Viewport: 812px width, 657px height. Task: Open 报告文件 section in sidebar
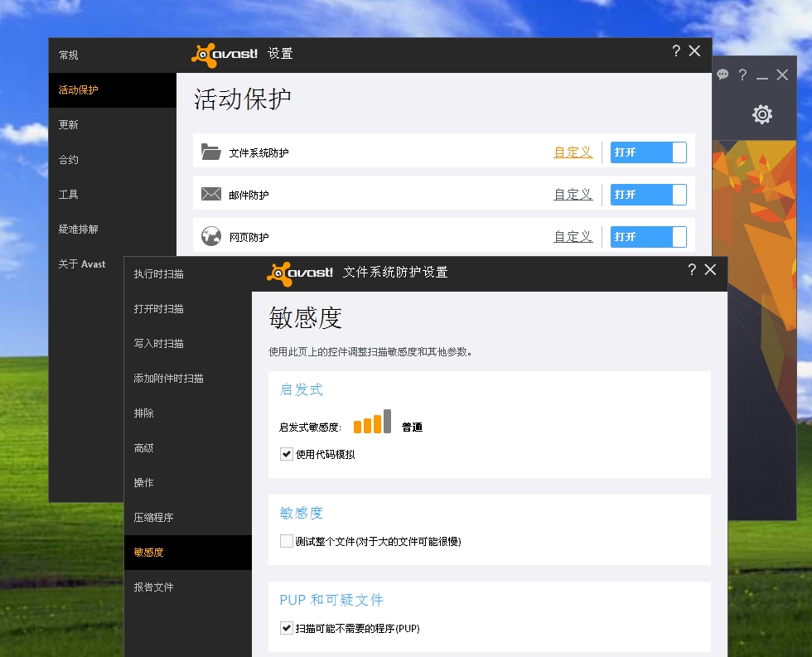[154, 587]
